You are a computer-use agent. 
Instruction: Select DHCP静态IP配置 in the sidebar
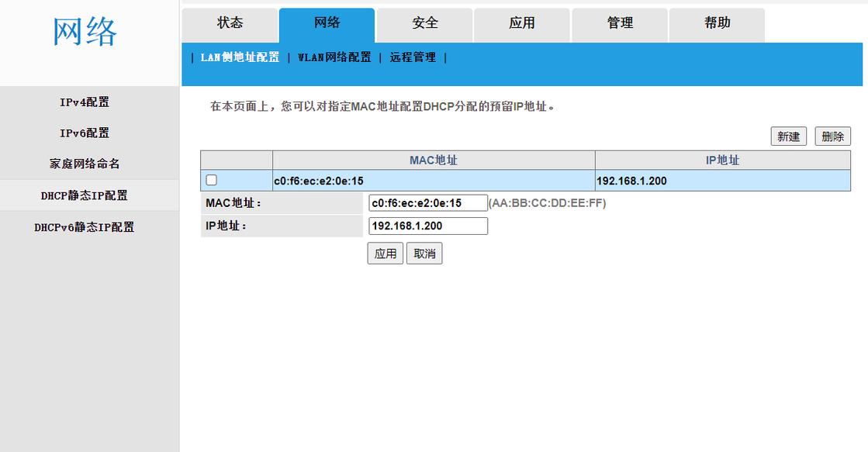point(85,195)
